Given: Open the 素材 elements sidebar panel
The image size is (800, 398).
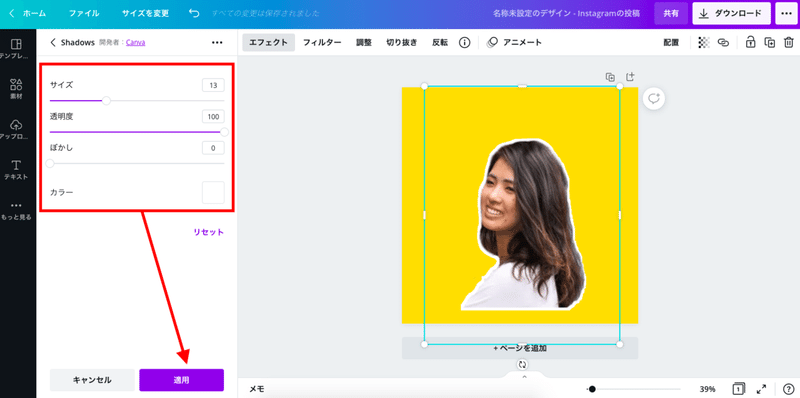Looking at the screenshot, I should (16, 89).
